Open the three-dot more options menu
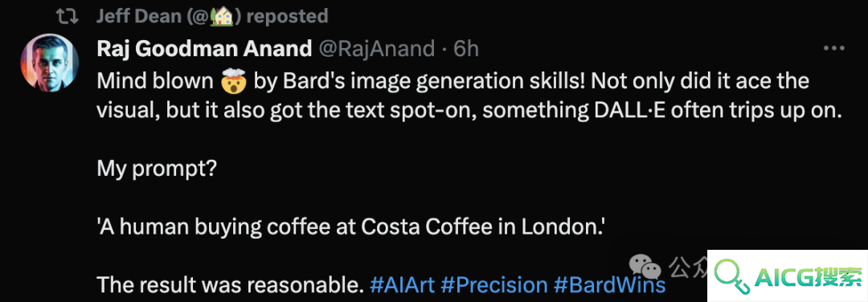Image resolution: width=868 pixels, height=302 pixels. pos(833,49)
